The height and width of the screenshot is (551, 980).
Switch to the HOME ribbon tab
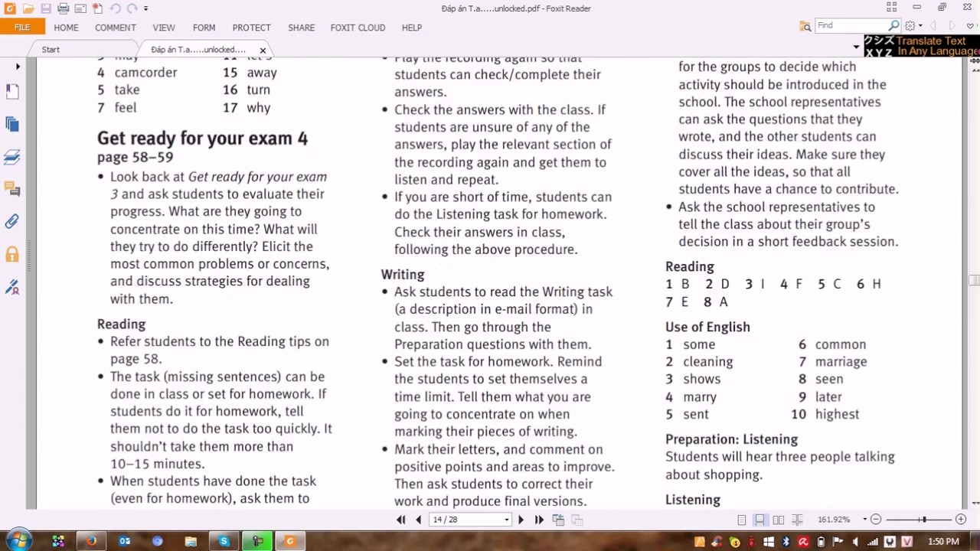pos(66,28)
